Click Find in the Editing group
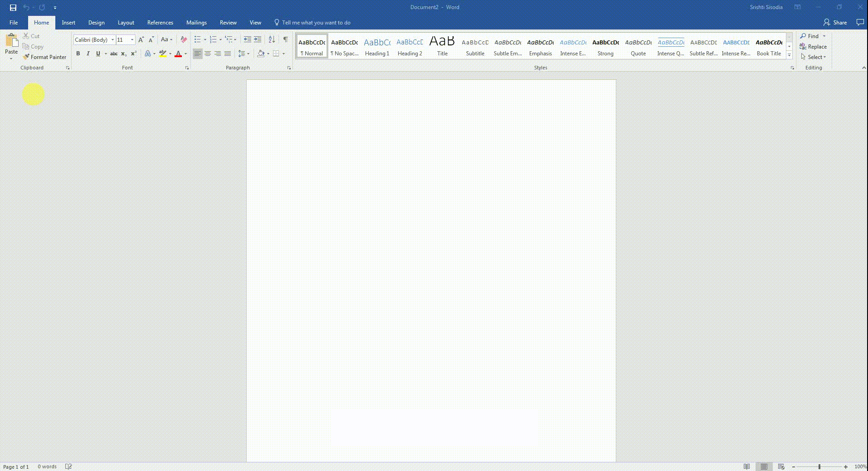868x471 pixels. coord(809,36)
